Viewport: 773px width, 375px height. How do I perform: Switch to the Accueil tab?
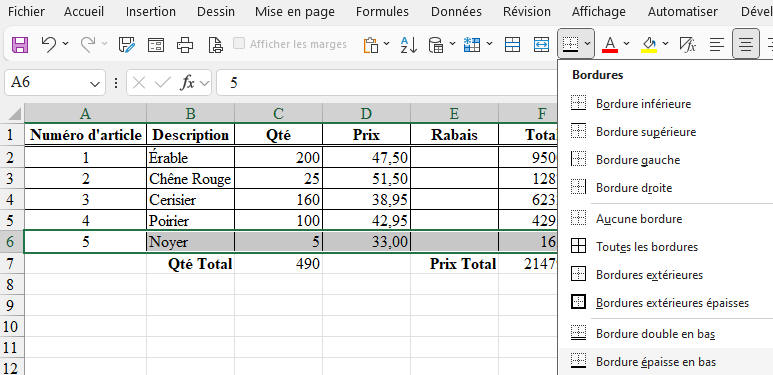click(x=83, y=12)
